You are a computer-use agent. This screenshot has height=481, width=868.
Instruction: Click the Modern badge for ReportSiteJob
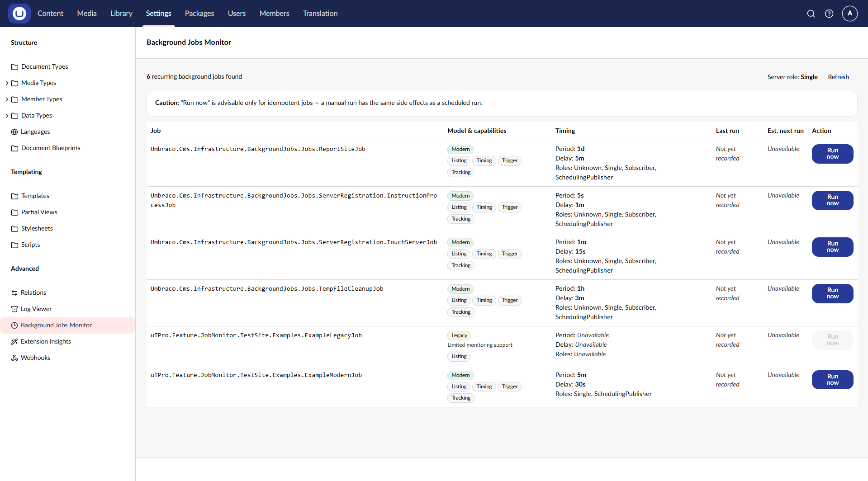click(460, 149)
